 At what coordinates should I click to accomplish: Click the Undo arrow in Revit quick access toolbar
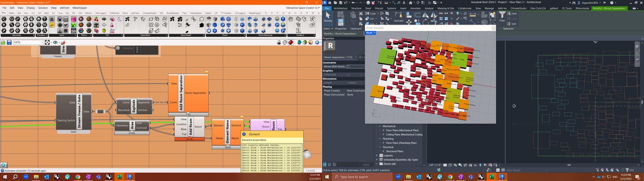click(353, 3)
